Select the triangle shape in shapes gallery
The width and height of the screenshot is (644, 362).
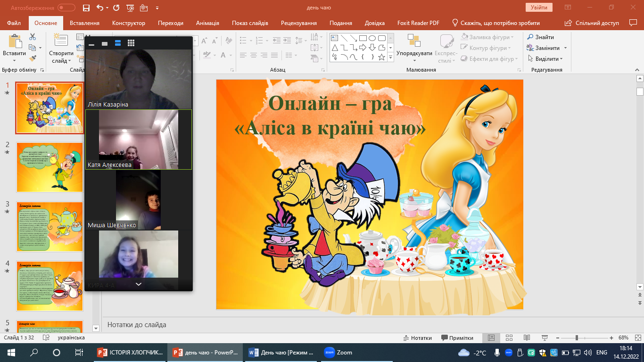point(334,48)
